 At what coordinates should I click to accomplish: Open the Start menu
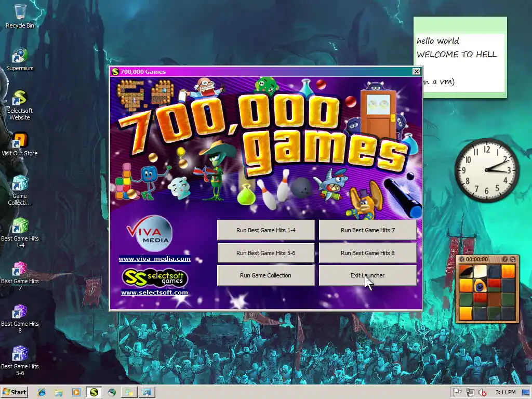coord(14,392)
